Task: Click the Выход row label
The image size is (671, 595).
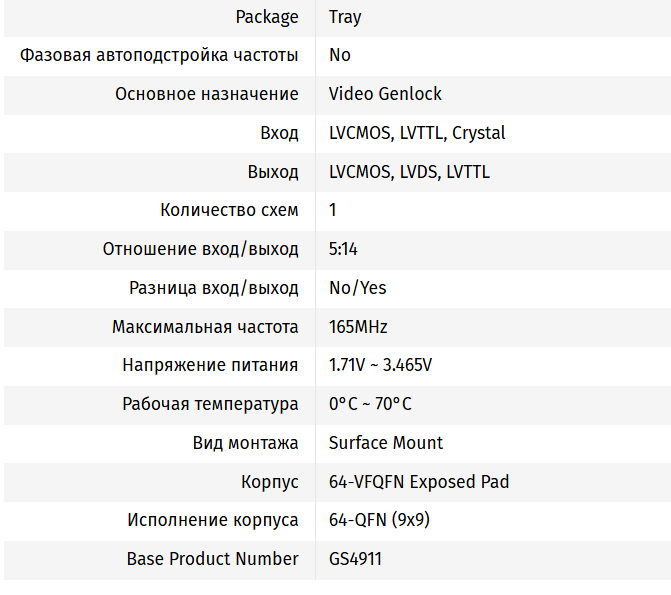Action: (x=273, y=172)
